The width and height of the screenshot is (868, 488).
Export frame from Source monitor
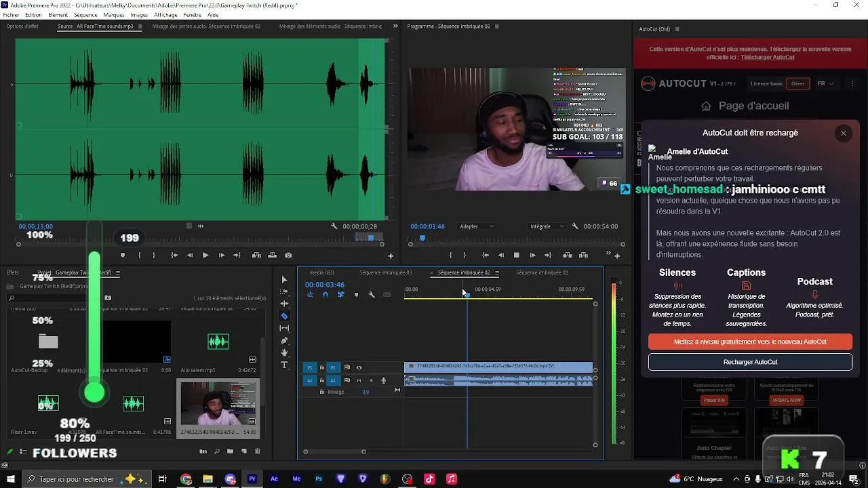[x=288, y=256]
